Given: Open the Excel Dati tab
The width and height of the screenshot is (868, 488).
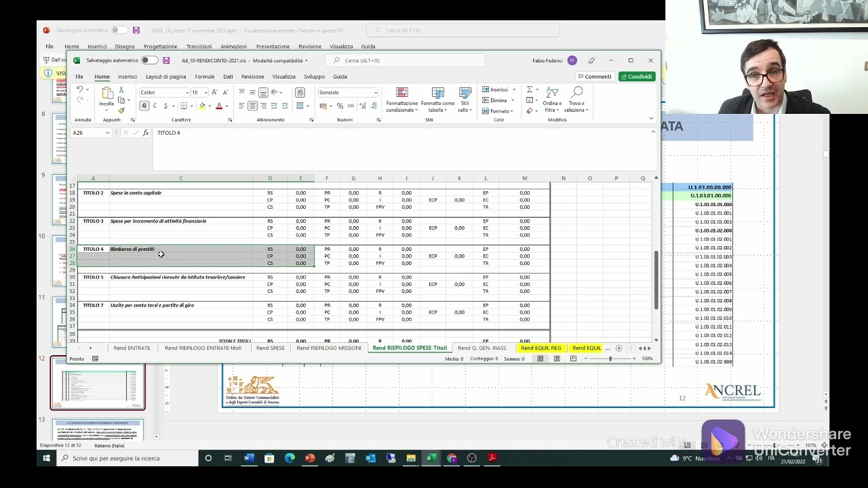Looking at the screenshot, I should point(228,77).
